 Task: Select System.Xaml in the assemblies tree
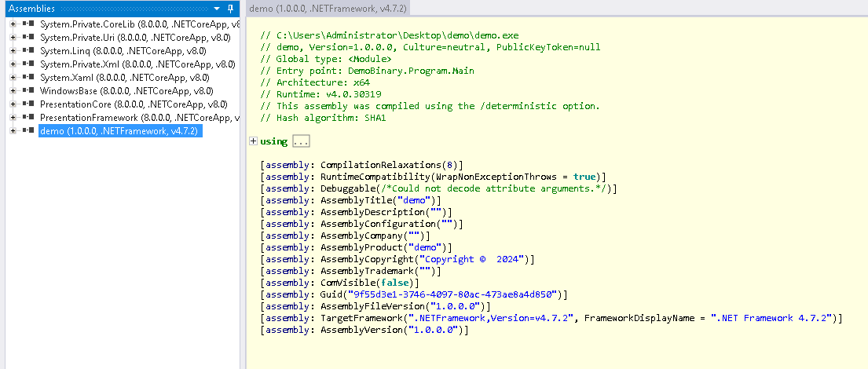click(125, 78)
